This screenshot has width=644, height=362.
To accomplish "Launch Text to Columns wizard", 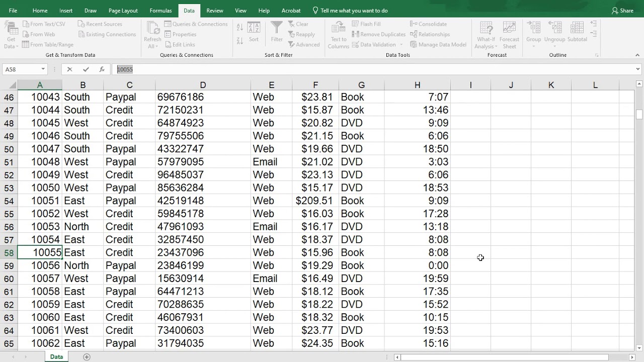I will 339,35.
